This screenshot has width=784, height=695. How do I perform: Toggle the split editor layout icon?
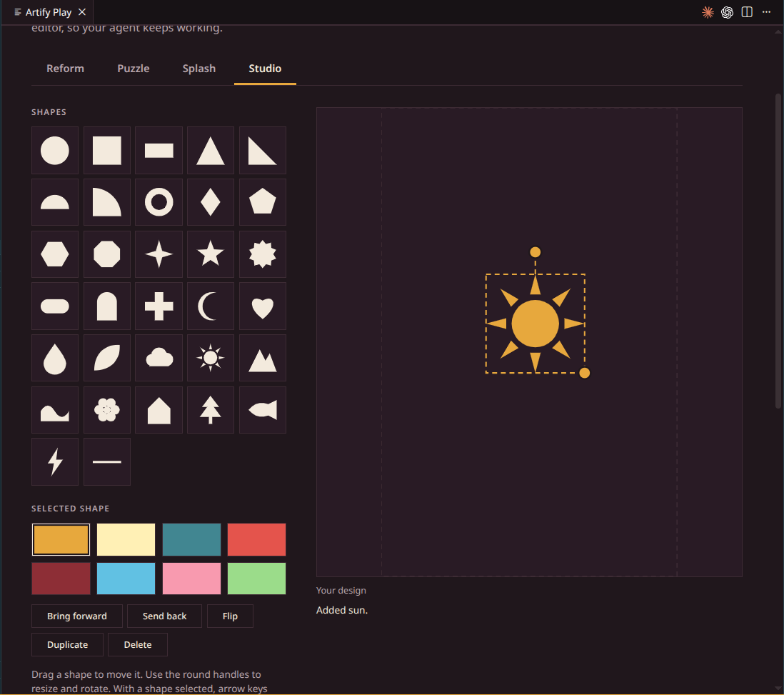747,12
